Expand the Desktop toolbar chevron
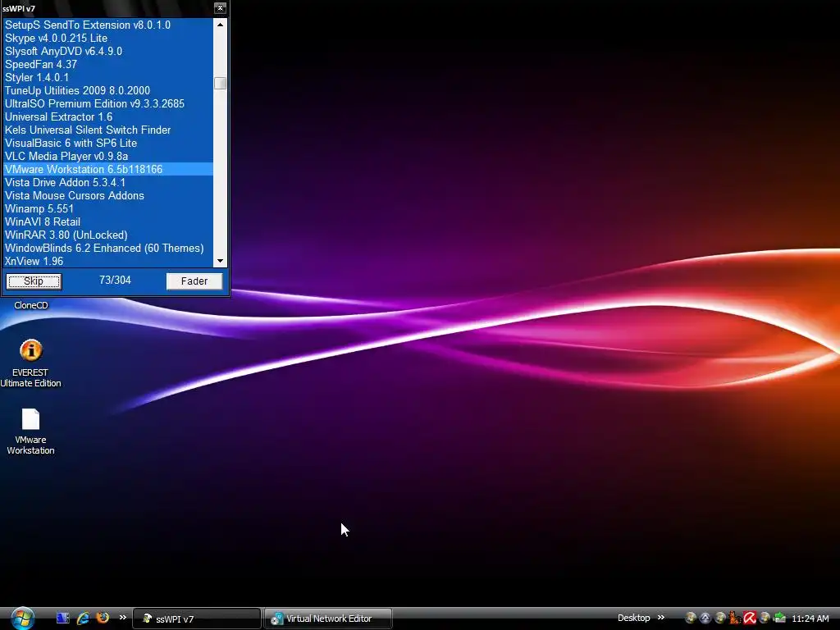 pos(661,618)
